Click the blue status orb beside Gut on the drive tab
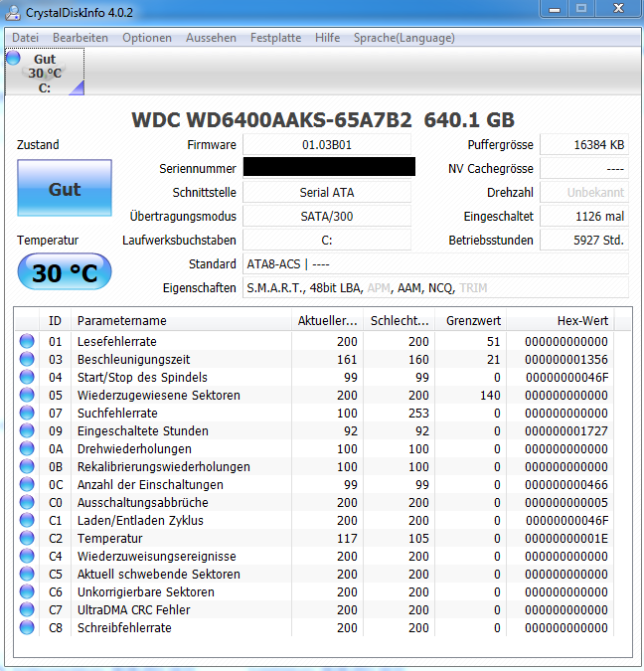This screenshot has height=671, width=644. (13, 58)
